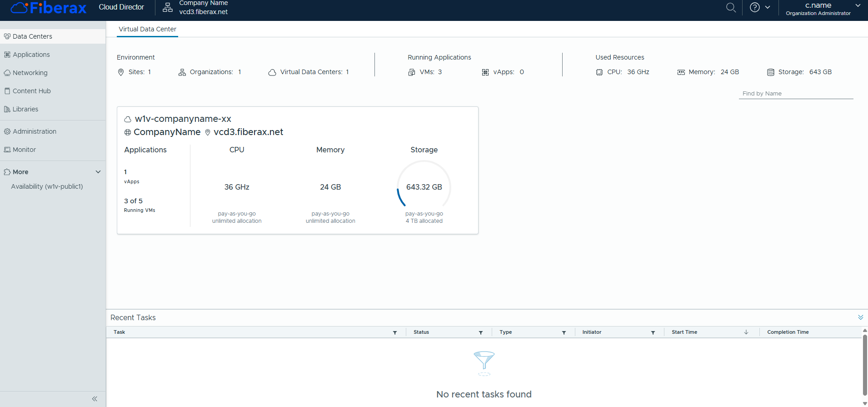Open the help question mark icon

[x=755, y=8]
